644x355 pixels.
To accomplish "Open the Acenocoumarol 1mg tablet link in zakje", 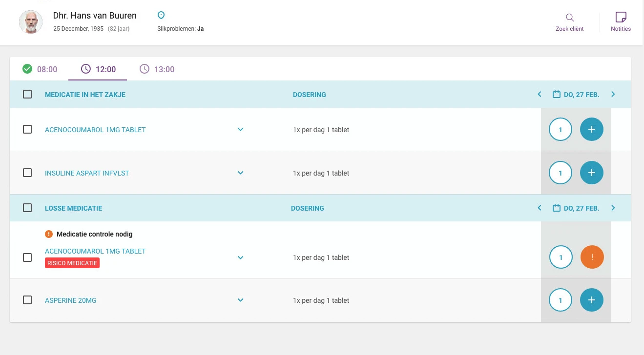I will click(95, 130).
